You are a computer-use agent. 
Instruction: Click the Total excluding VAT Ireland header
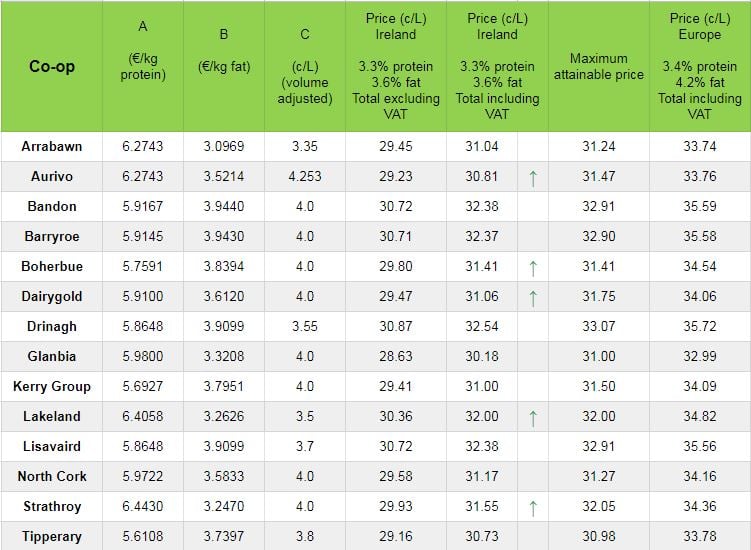point(396,67)
